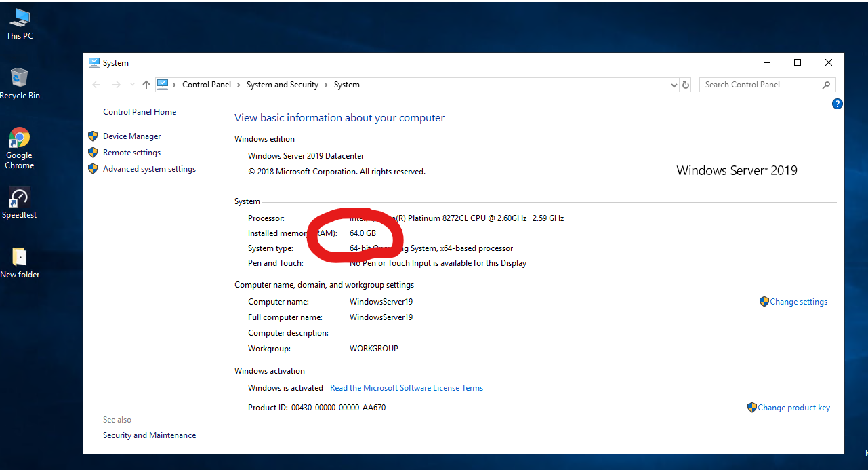The width and height of the screenshot is (868, 470).
Task: Click Change settings link
Action: 798,302
